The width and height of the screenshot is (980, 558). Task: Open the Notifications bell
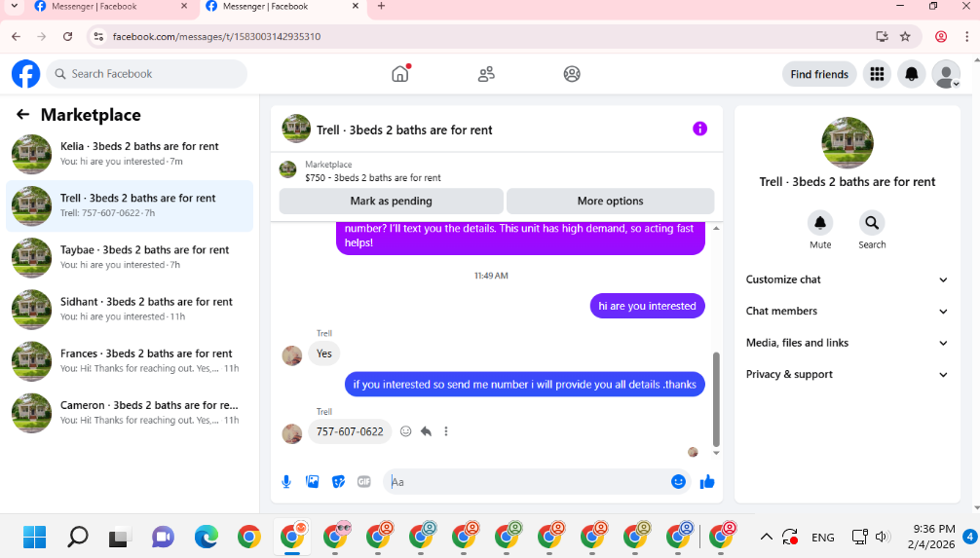911,74
